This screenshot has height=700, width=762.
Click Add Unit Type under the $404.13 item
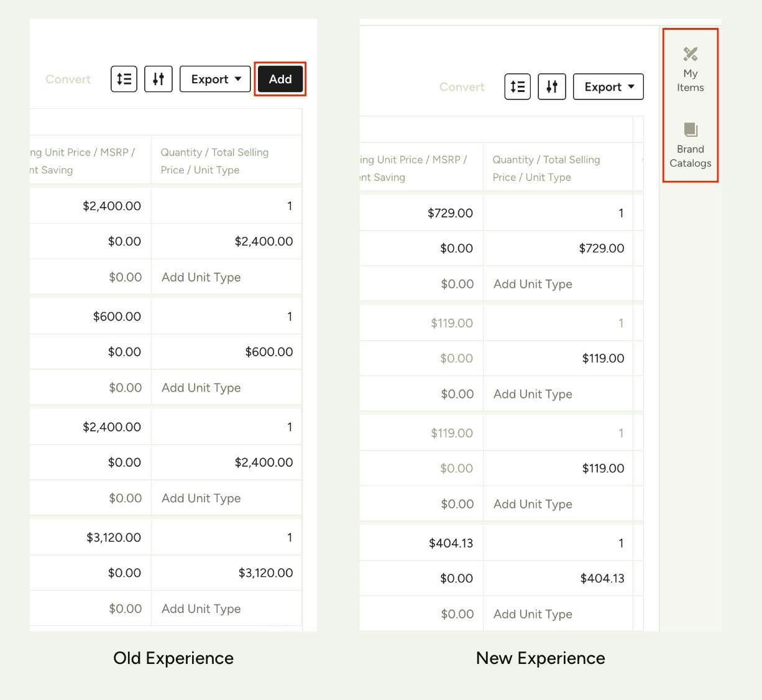click(533, 614)
